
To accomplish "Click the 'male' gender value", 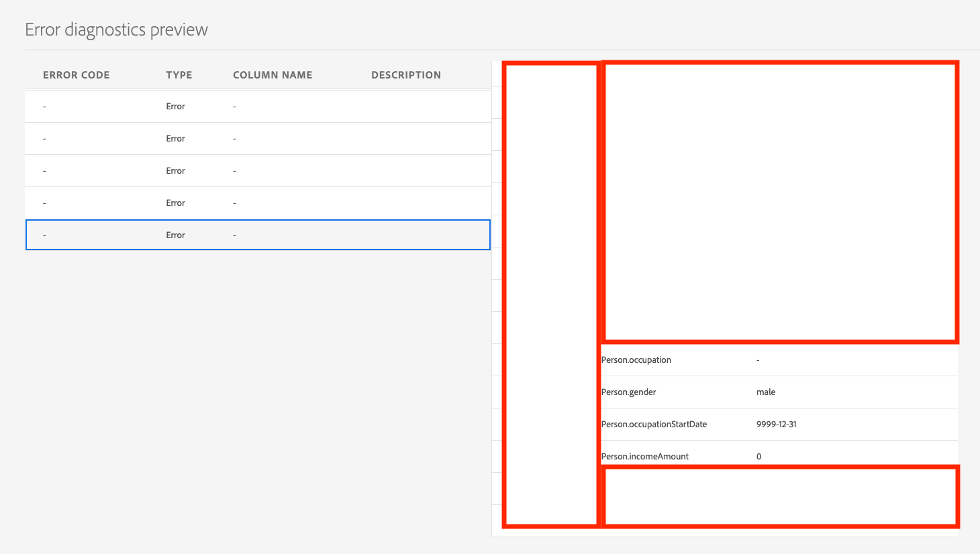I will [765, 392].
